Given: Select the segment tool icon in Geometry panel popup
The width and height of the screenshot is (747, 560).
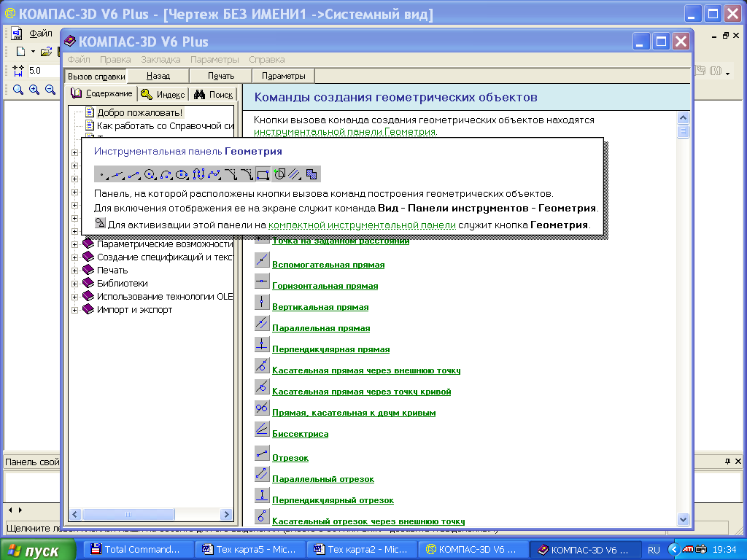Looking at the screenshot, I should [134, 174].
